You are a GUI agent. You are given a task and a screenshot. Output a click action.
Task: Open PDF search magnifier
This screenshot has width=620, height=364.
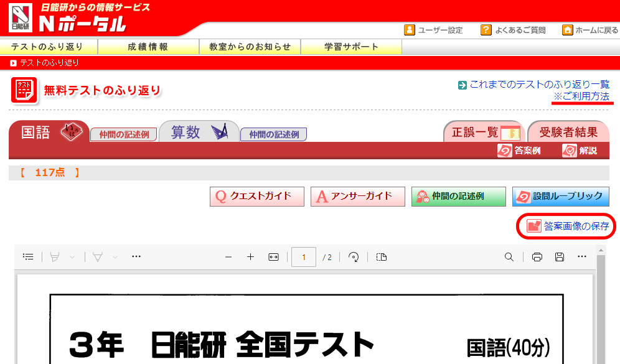pos(509,257)
